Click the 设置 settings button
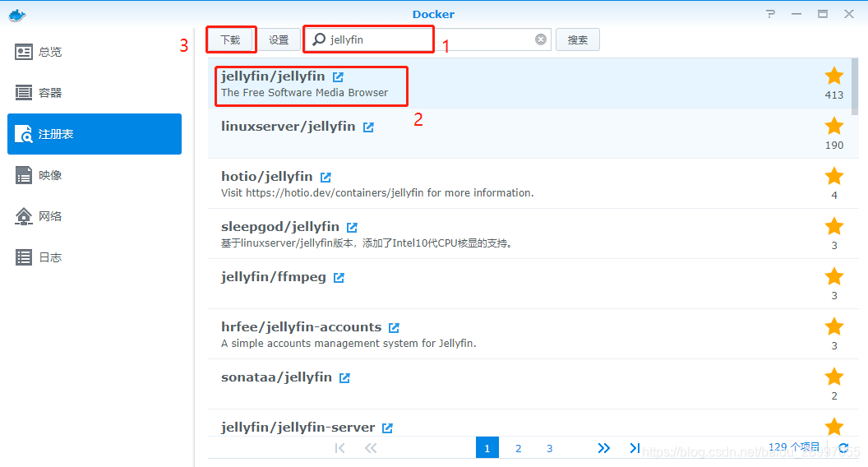The height and width of the screenshot is (467, 868). click(x=279, y=40)
